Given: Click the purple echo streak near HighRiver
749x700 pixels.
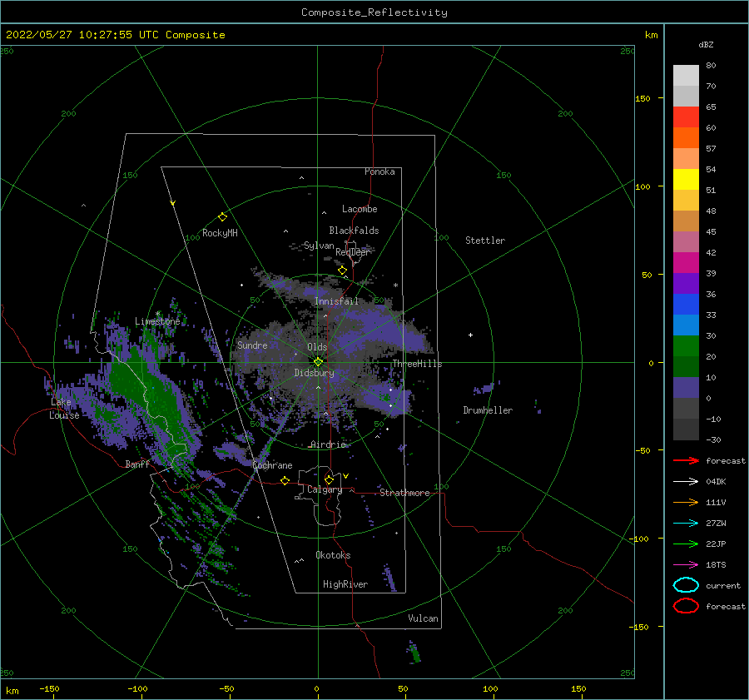Looking at the screenshot, I should [x=389, y=578].
